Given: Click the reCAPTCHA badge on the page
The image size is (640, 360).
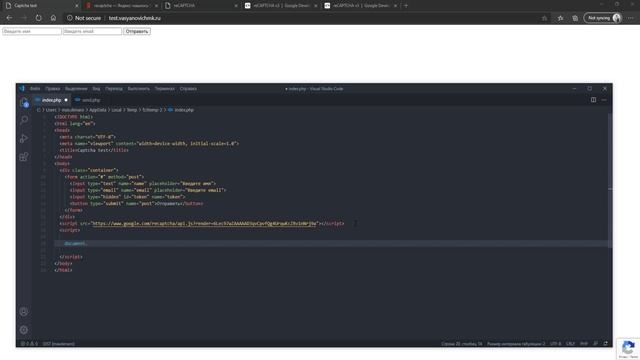Looking at the screenshot, I should [628, 349].
